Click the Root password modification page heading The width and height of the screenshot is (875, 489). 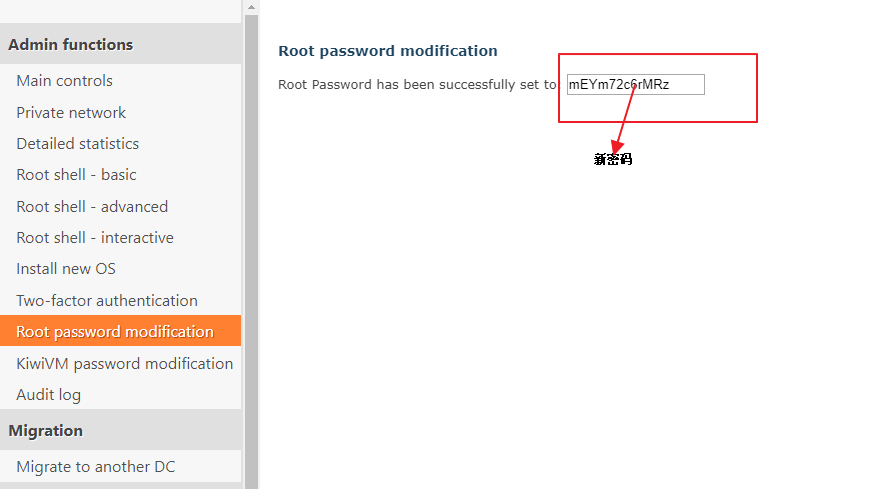coord(387,51)
